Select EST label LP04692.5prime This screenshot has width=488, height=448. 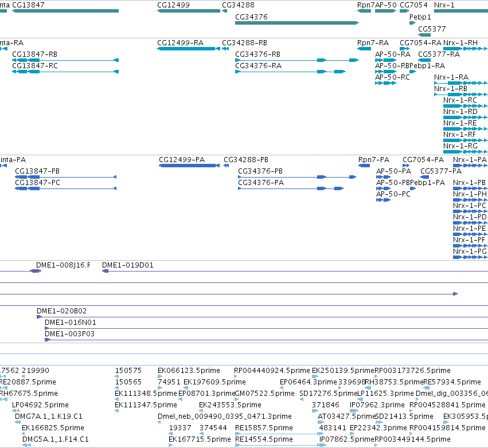pyautogui.click(x=40, y=405)
